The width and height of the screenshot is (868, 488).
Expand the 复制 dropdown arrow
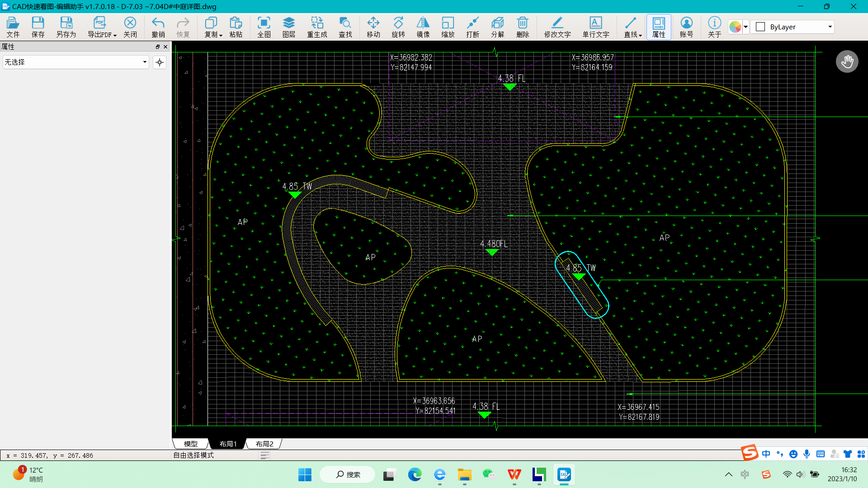(x=221, y=35)
